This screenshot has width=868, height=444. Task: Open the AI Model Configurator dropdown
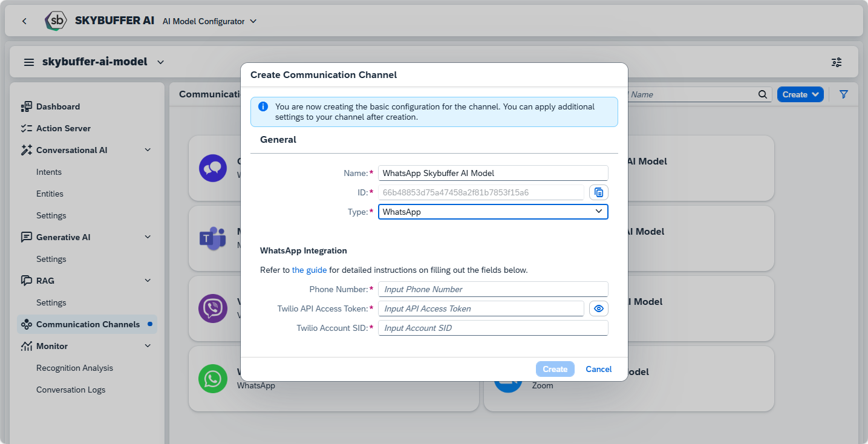pyautogui.click(x=209, y=21)
